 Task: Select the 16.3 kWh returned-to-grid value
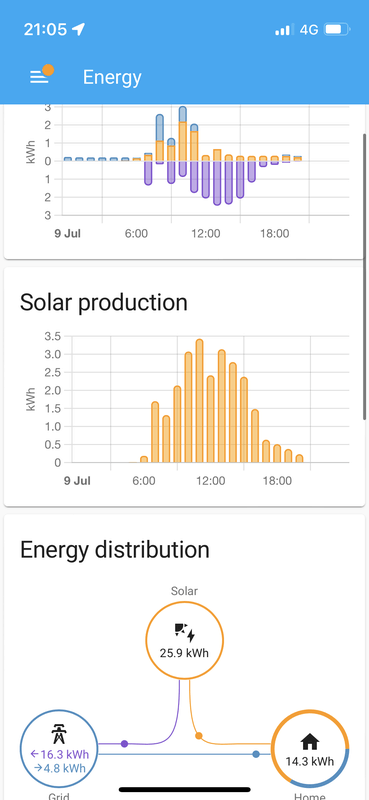tap(60, 754)
